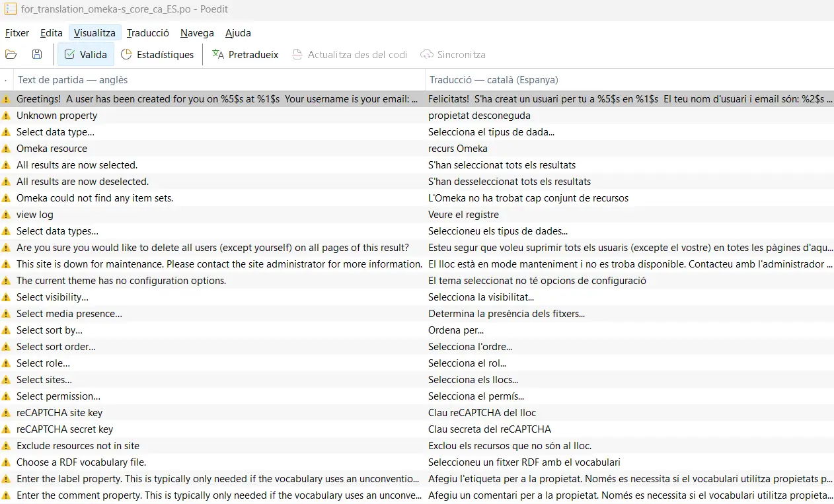Click the 'Text de partida — anglès' column header
This screenshot has width=834, height=504.
tap(71, 79)
